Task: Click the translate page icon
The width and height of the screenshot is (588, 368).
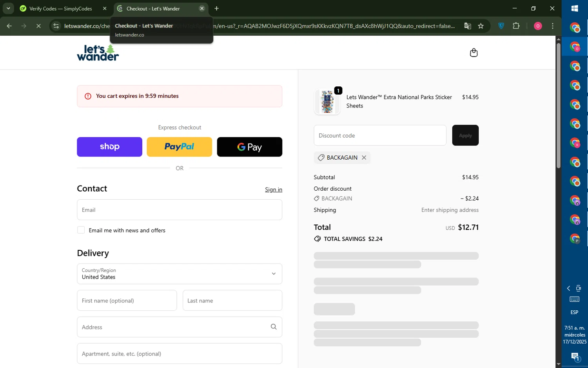Action: (467, 26)
